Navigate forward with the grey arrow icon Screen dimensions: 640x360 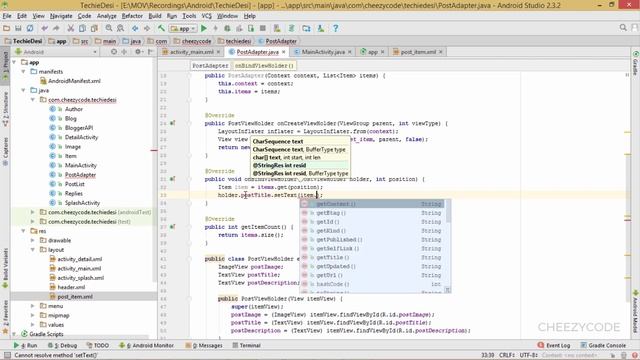coord(147,29)
